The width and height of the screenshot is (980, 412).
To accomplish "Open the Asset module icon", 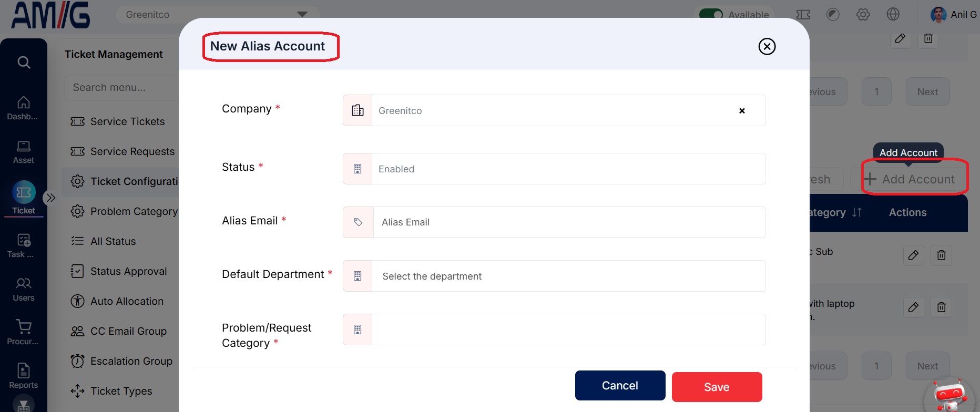I will point(23,152).
